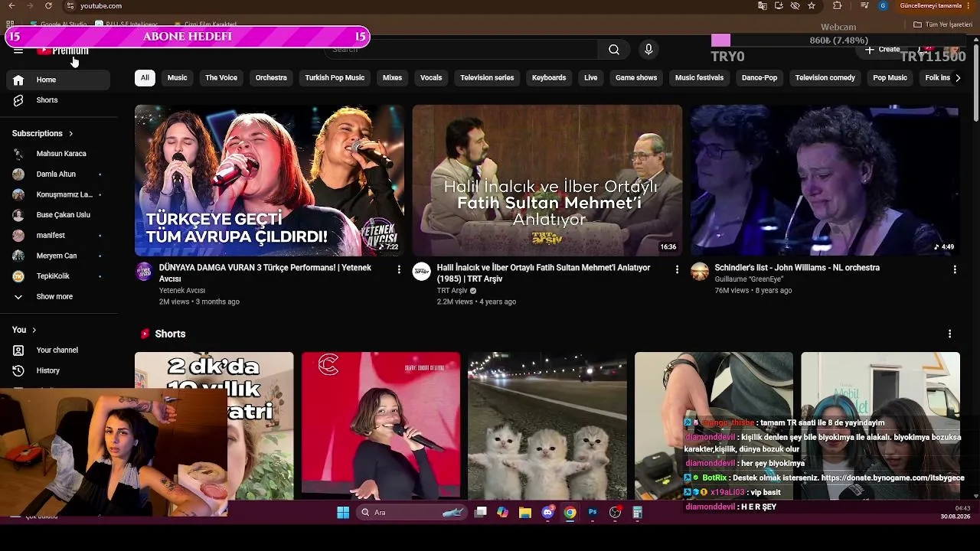Open the browser extensions puzzle icon

[837, 6]
